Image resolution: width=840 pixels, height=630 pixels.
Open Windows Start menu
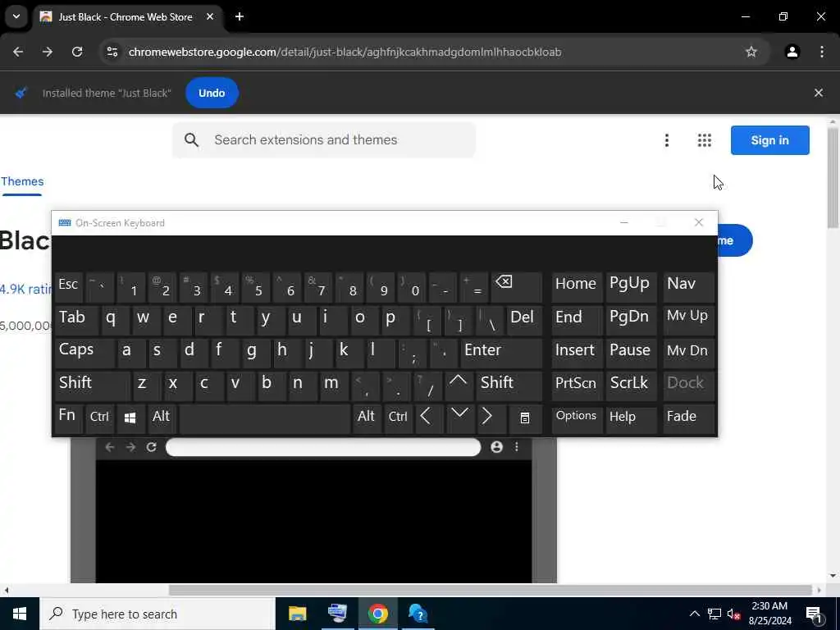coord(20,614)
